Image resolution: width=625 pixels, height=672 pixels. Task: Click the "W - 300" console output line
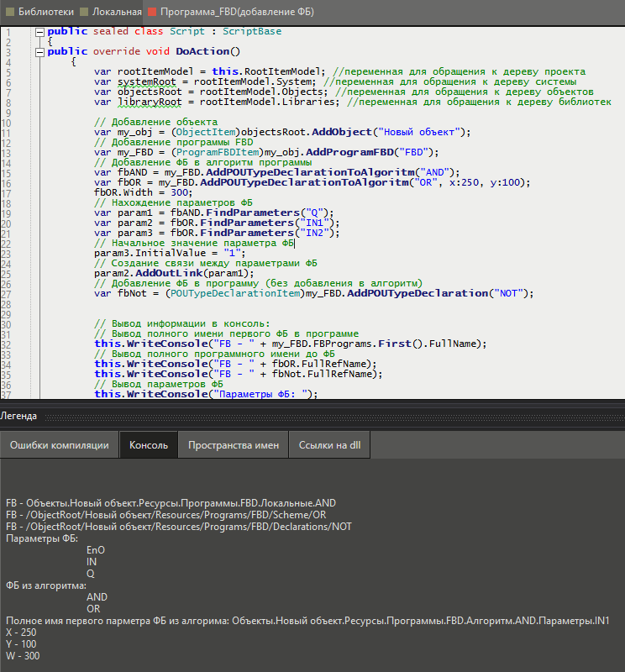click(23, 656)
